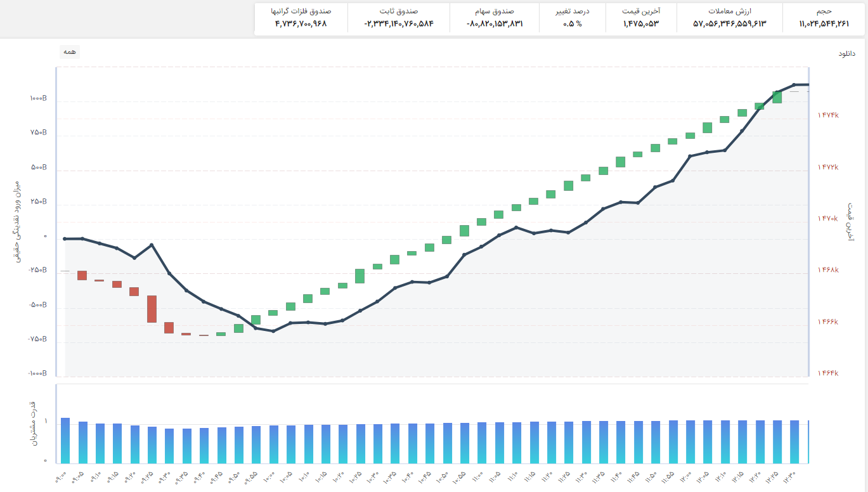
Task: Click the ارزش معاملات value card
Action: [730, 18]
